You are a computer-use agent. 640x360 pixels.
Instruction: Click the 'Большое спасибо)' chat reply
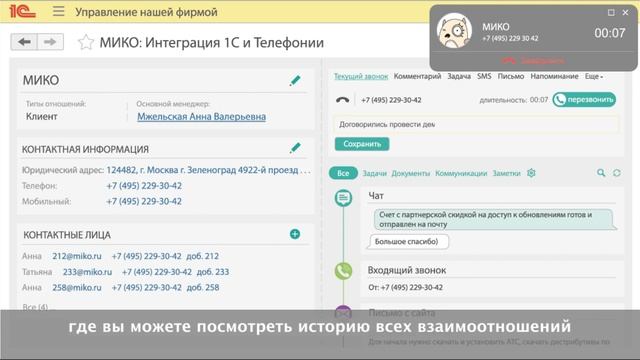click(x=409, y=242)
